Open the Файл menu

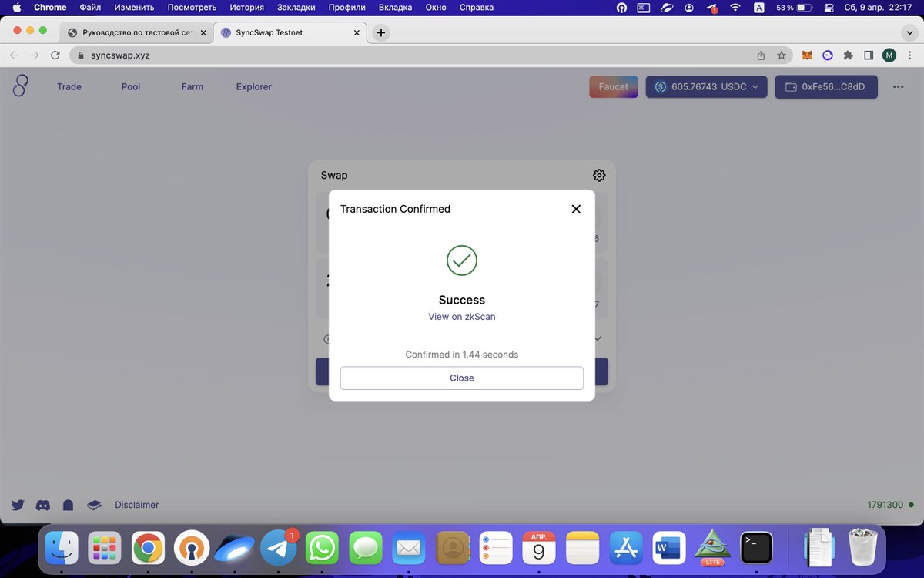(x=90, y=8)
